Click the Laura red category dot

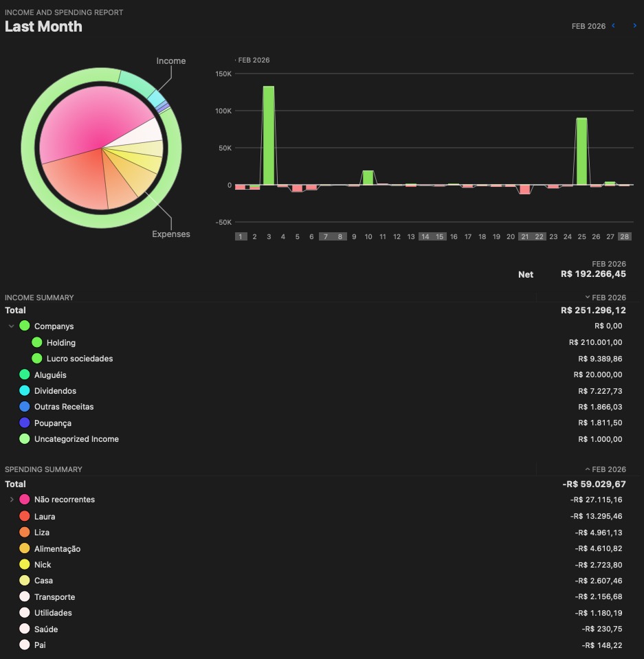pyautogui.click(x=25, y=517)
